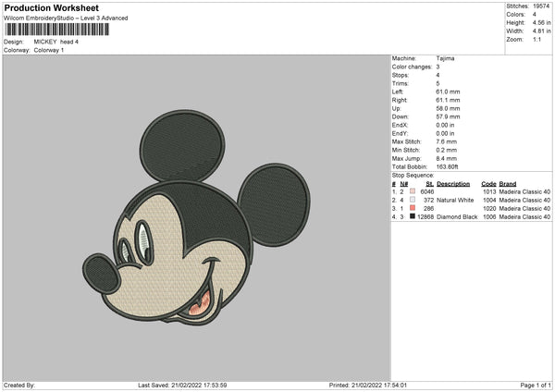Click the Left value '61.0 mm'

448,92
